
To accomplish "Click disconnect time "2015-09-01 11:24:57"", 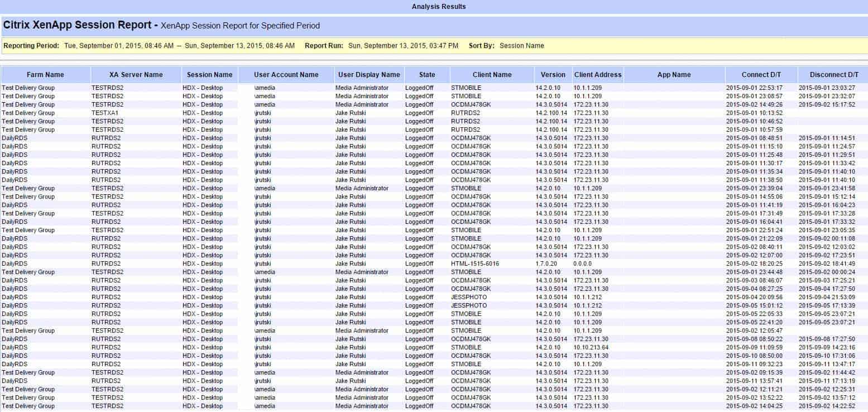I will pyautogui.click(x=827, y=146).
